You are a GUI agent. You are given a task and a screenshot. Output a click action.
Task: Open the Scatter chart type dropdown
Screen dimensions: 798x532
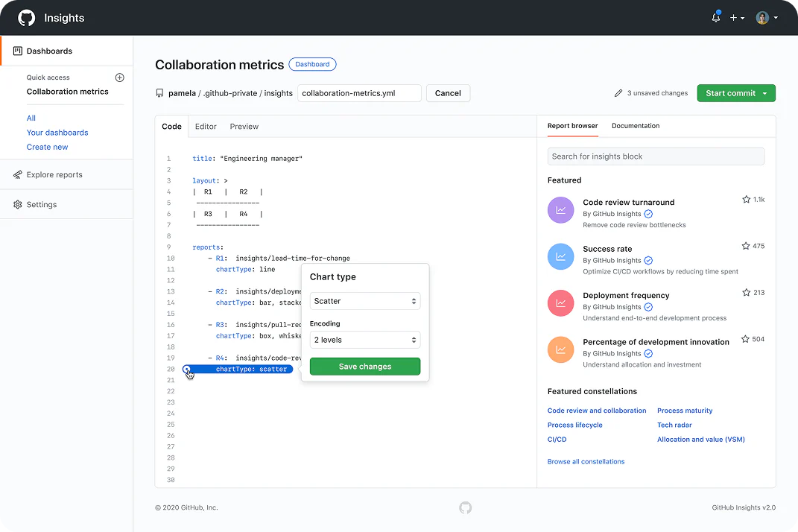coord(365,301)
